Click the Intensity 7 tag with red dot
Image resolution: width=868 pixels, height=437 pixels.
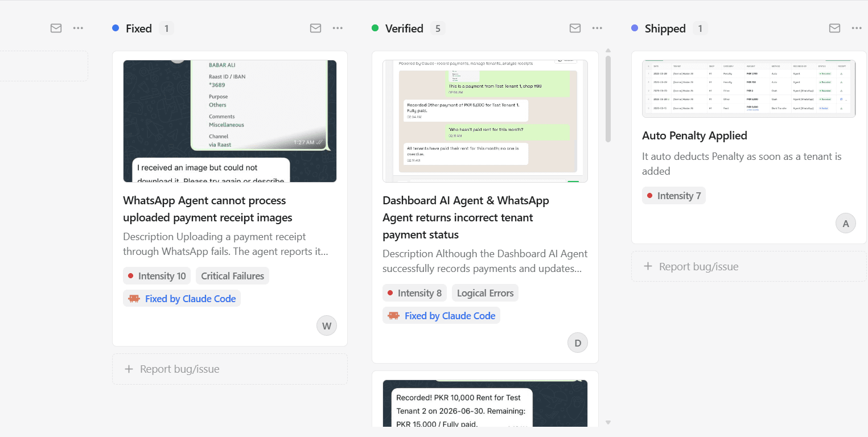pyautogui.click(x=674, y=196)
